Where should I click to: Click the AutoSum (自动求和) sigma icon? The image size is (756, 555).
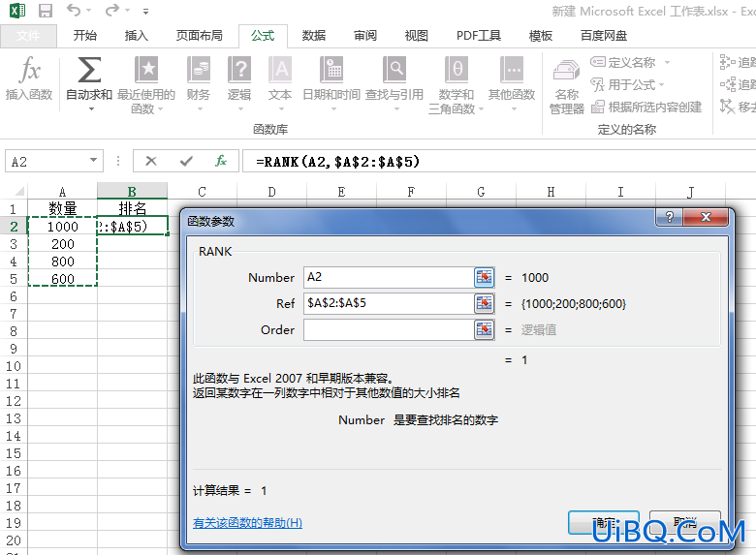coord(89,70)
